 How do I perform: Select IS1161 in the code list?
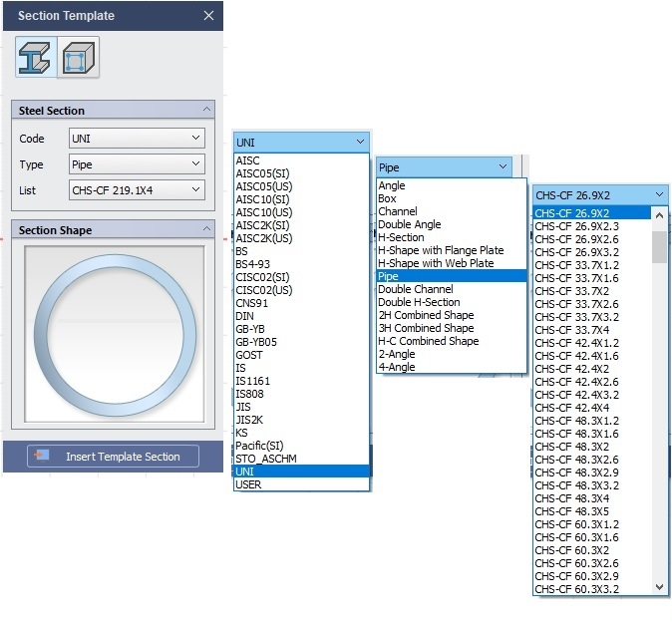(x=301, y=381)
